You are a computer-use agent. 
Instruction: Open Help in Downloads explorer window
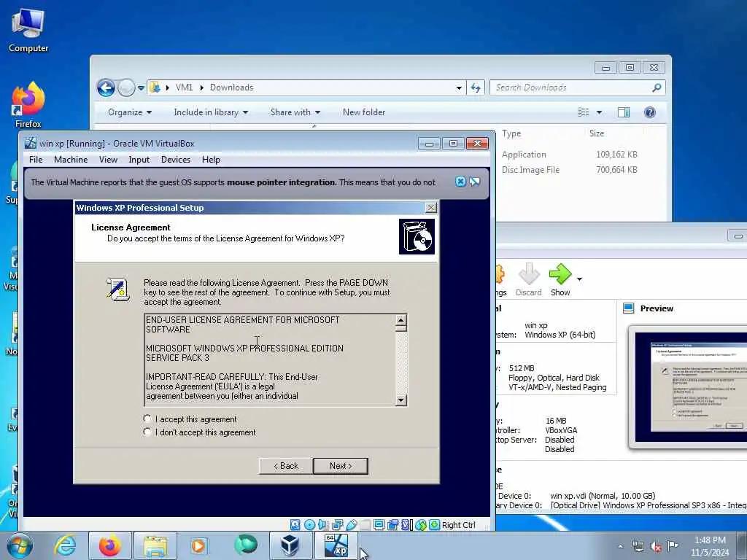pyautogui.click(x=650, y=112)
